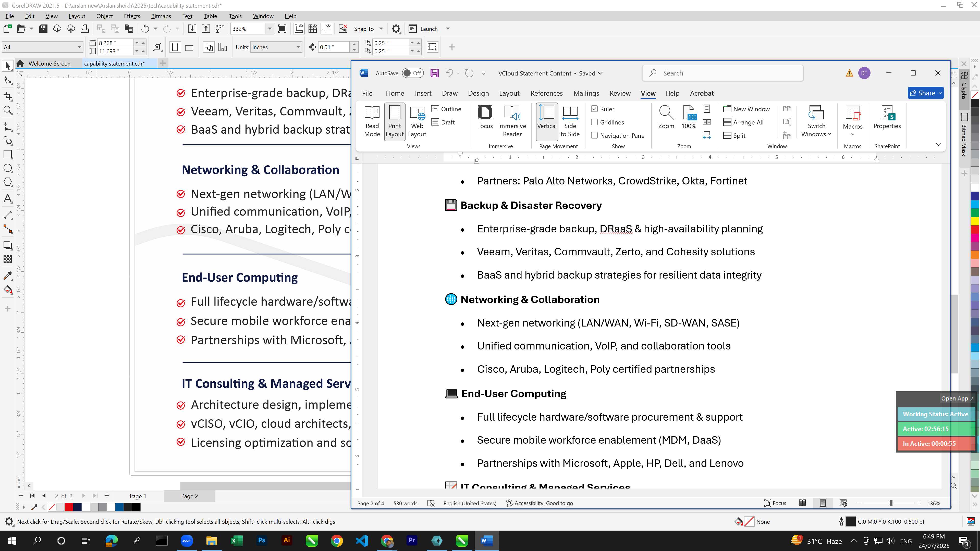Switch to Word References tab
This screenshot has height=551, width=980.
tap(546, 93)
